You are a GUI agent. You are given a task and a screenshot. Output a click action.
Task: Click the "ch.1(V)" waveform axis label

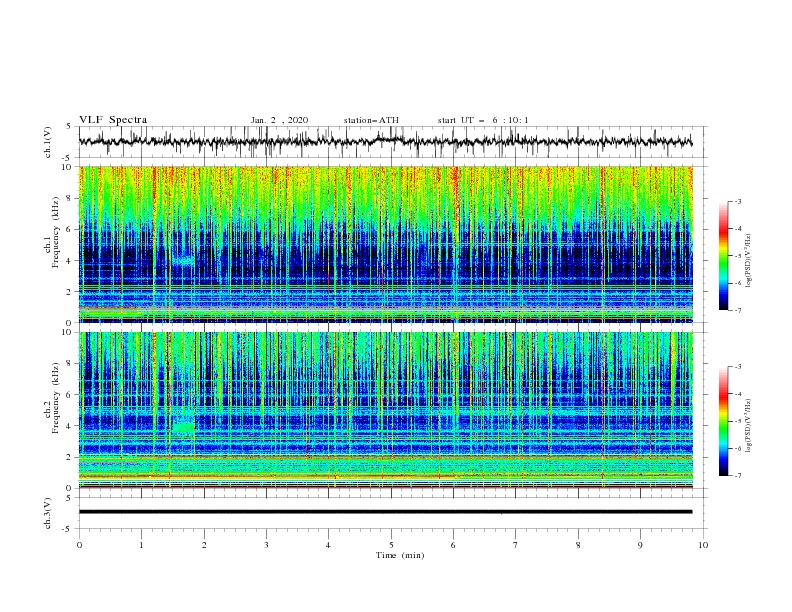(x=47, y=142)
